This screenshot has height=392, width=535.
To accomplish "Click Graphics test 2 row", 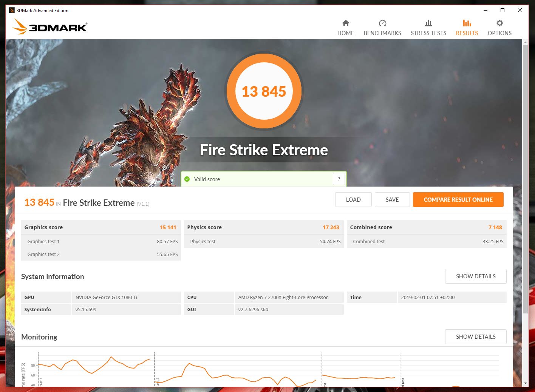I will click(x=101, y=254).
